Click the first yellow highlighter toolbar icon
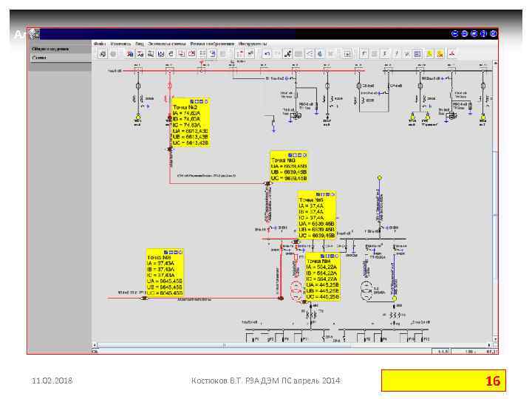 429,54
